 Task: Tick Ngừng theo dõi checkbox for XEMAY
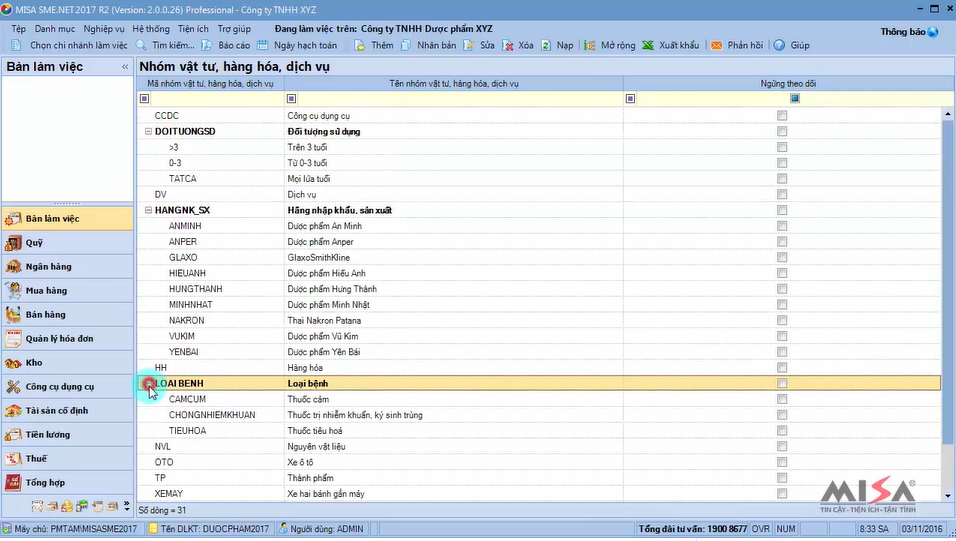pyautogui.click(x=782, y=493)
